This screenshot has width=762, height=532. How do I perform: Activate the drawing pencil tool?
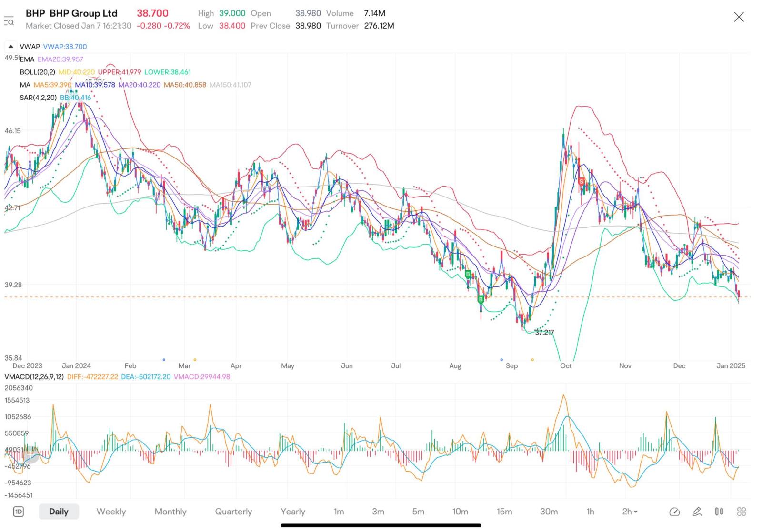tap(697, 512)
